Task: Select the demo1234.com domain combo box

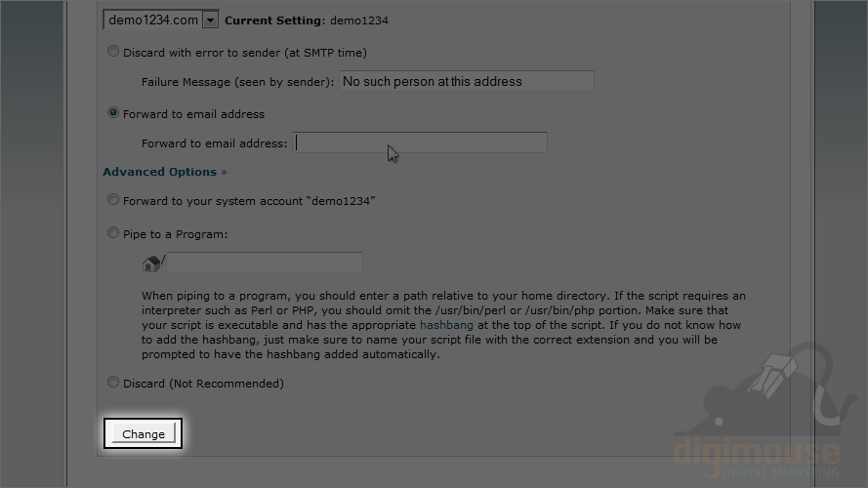Action: coord(161,20)
